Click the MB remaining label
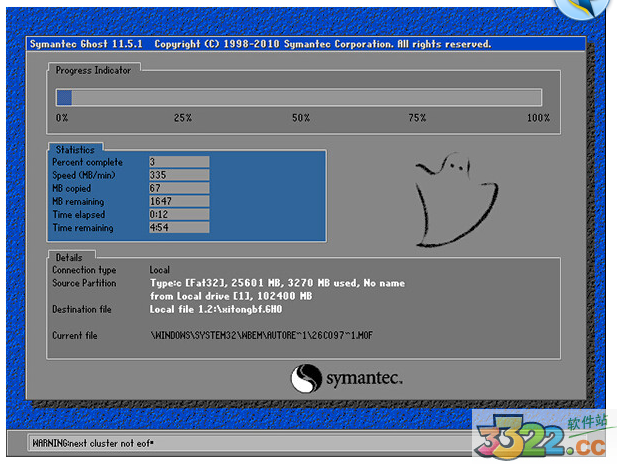Image resolution: width=622 pixels, height=469 pixels. click(78, 201)
